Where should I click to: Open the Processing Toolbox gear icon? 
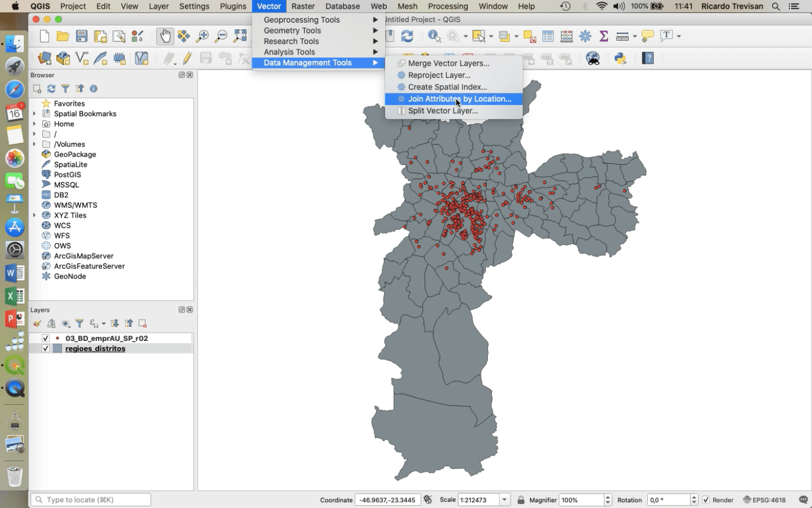tap(585, 37)
